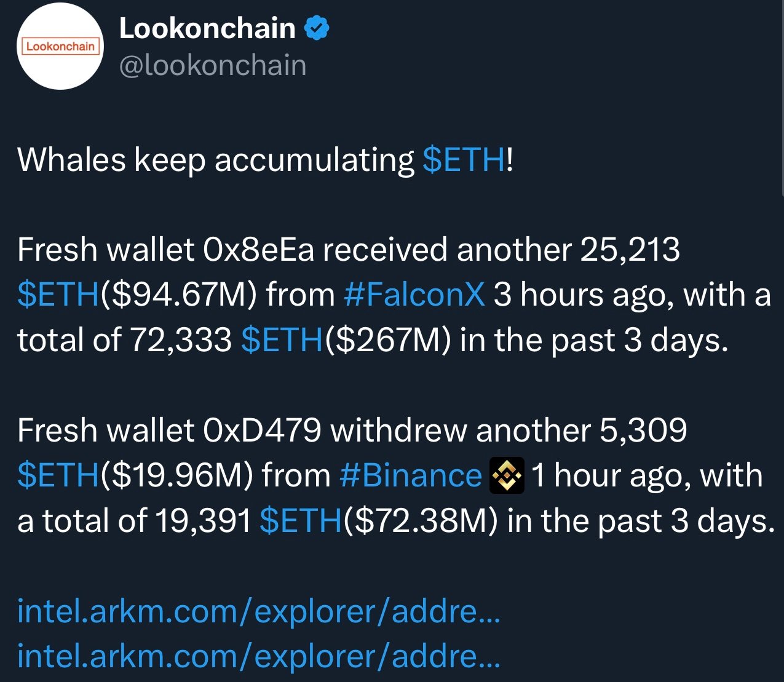Click the Binance logo emoji
784x682 pixels.
(x=507, y=476)
